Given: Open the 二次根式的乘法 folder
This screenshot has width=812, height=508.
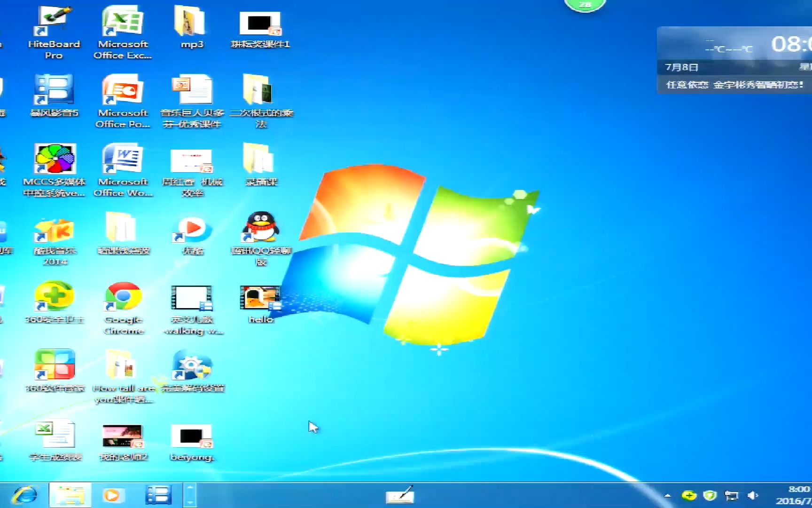Looking at the screenshot, I should pyautogui.click(x=261, y=101).
